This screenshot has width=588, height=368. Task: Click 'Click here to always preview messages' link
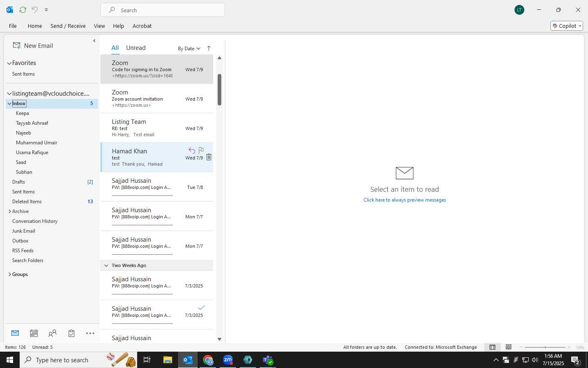pos(405,200)
